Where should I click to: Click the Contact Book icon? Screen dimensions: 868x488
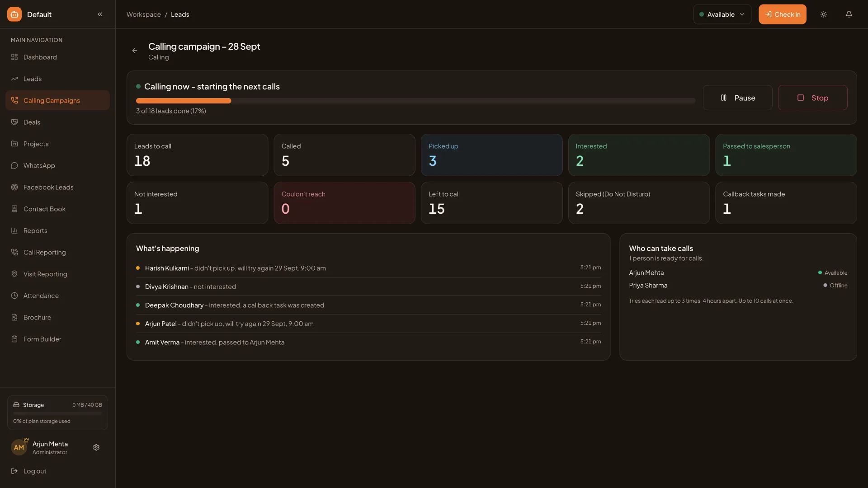coord(14,209)
